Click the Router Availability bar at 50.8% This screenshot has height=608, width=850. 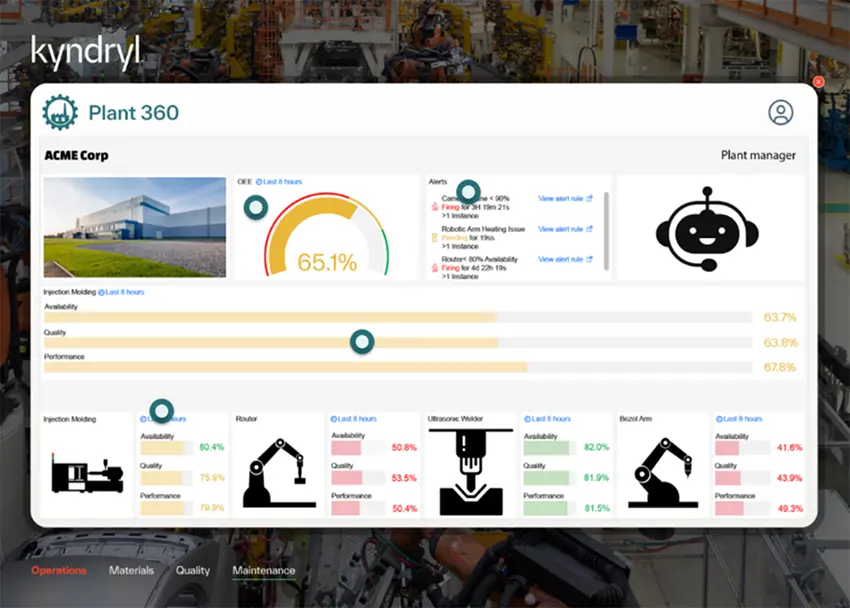click(358, 448)
